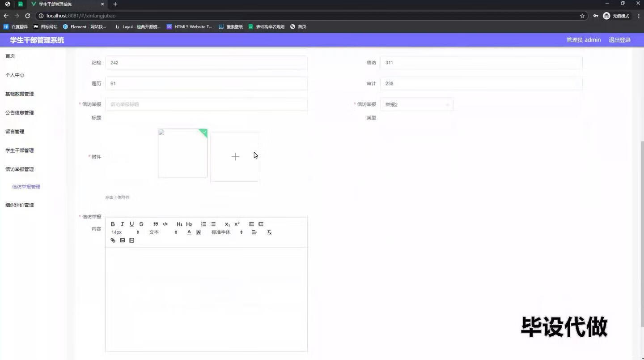Open the font color picker
This screenshot has width=644, height=360.
(189, 232)
